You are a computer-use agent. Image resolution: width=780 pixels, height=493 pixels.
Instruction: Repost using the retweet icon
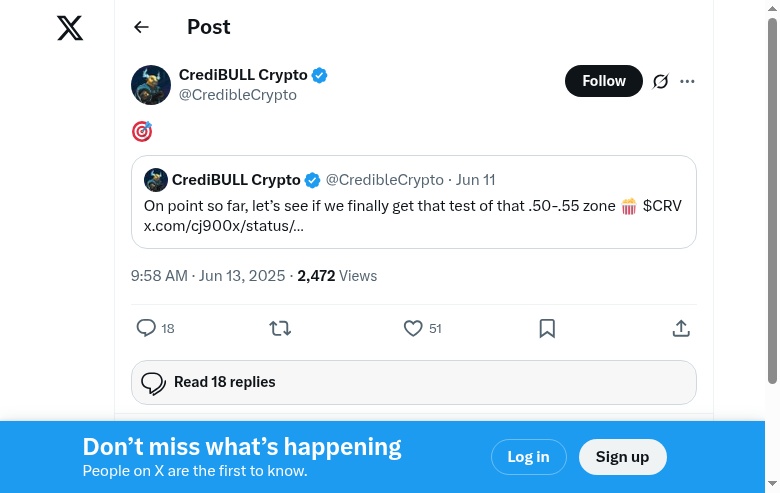[x=280, y=328]
